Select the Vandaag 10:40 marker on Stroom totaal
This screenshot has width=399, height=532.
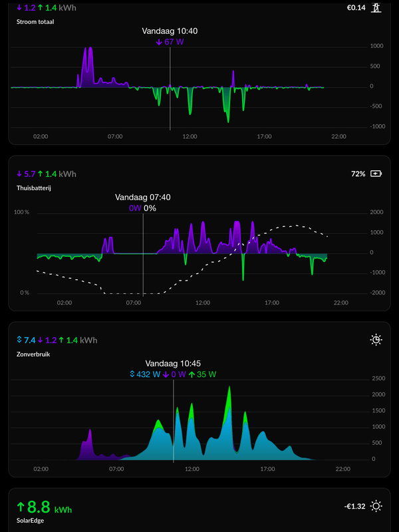[x=170, y=31]
